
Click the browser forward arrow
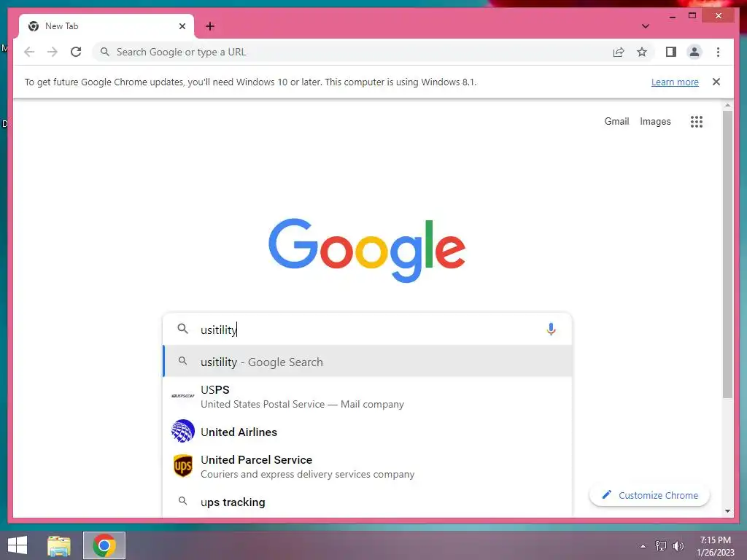53,52
